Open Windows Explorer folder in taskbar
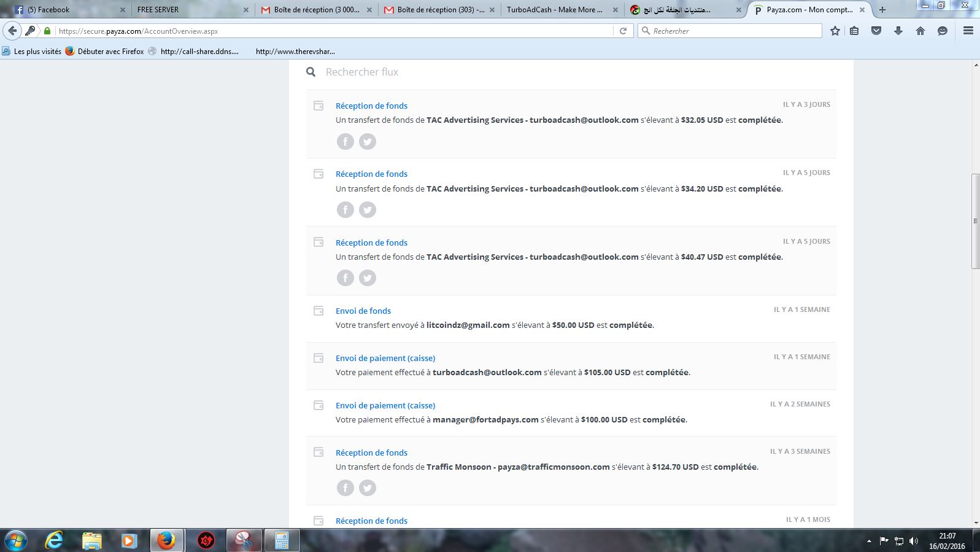This screenshot has height=552, width=980. click(x=91, y=540)
